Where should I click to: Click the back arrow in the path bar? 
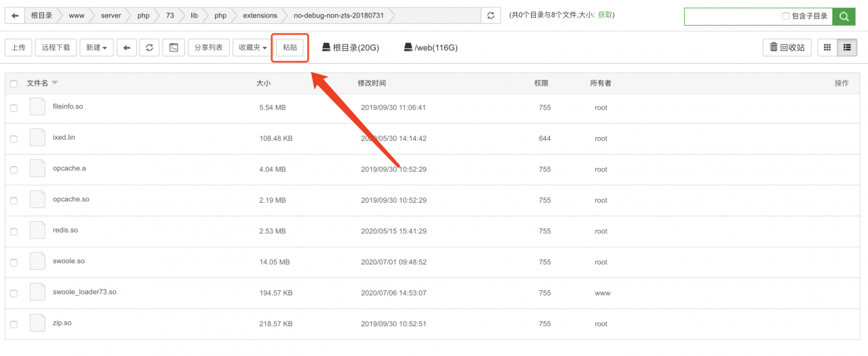pyautogui.click(x=16, y=15)
